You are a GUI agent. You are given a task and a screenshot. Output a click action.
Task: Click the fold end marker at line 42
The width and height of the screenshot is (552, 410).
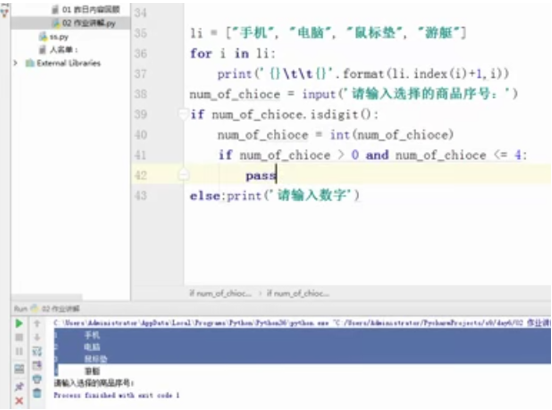click(183, 174)
